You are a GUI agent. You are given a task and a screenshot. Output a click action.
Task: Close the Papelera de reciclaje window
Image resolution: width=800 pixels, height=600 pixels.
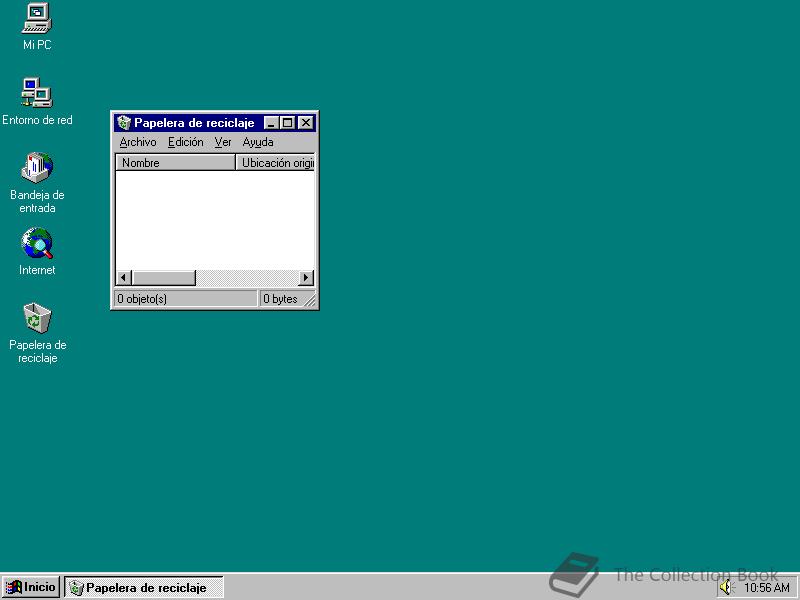point(306,123)
